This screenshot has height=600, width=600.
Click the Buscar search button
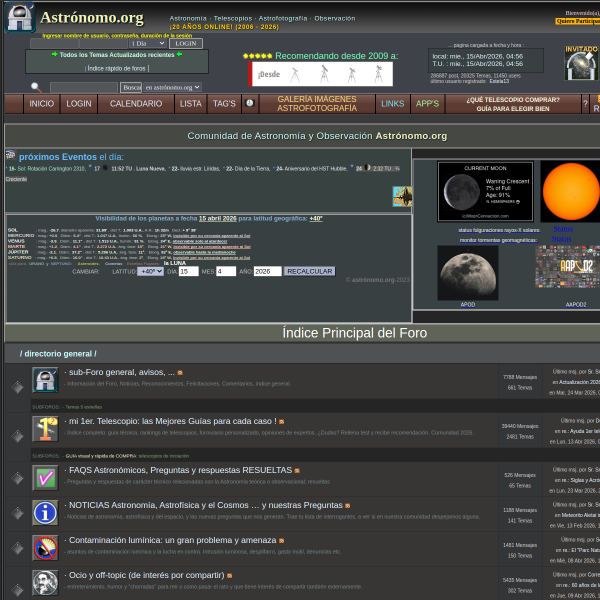click(x=131, y=88)
